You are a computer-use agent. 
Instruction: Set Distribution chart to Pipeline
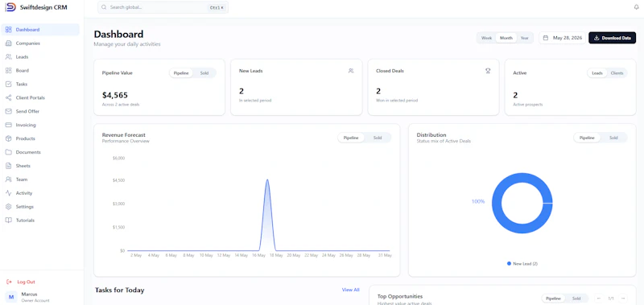pyautogui.click(x=587, y=138)
